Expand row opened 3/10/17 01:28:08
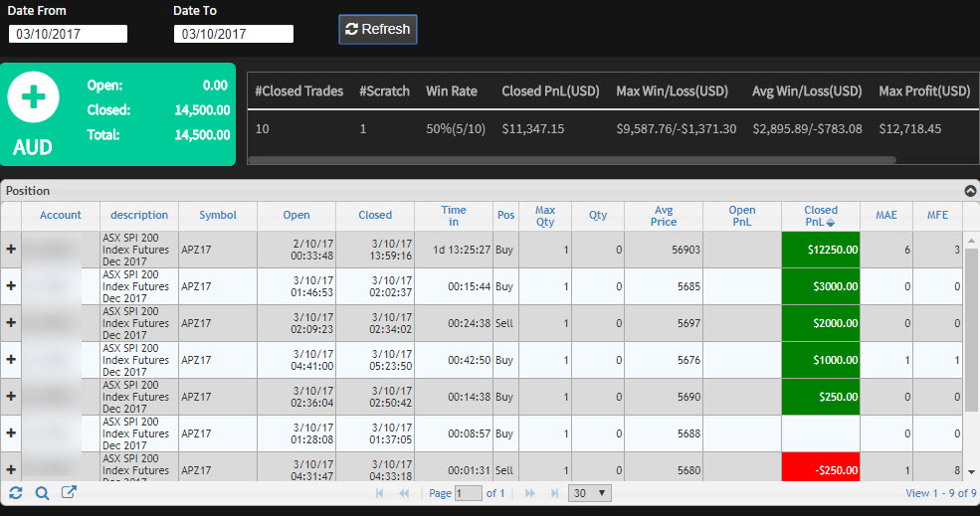980x516 pixels. coord(11,433)
